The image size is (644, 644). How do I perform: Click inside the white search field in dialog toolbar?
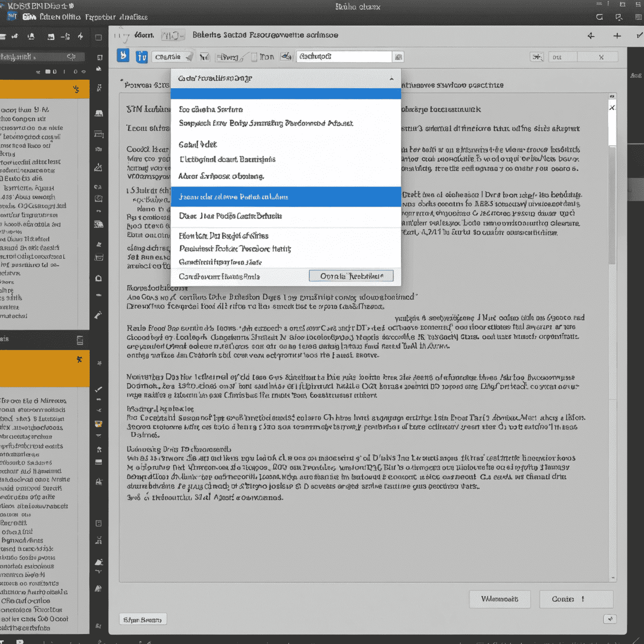pos(344,57)
